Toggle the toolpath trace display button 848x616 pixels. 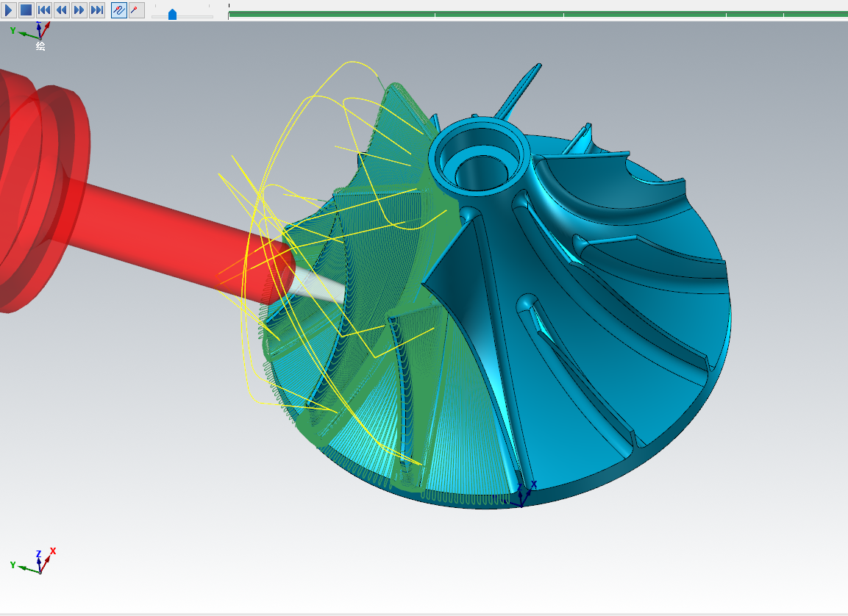[118, 10]
